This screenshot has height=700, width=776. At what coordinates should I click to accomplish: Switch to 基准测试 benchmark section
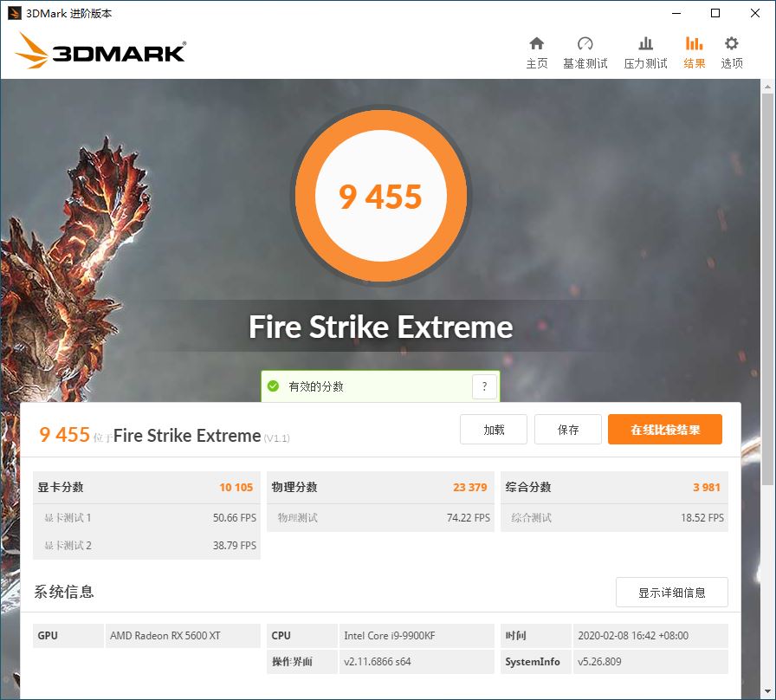tap(585, 50)
